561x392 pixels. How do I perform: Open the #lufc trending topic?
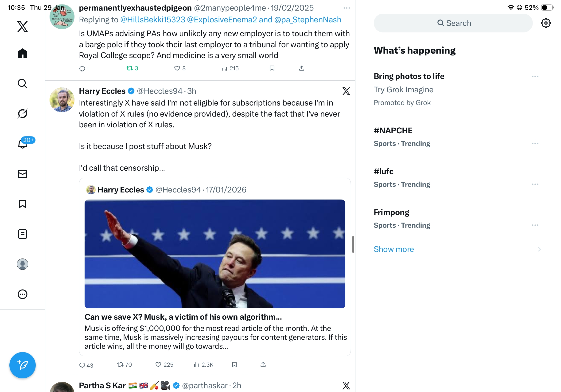(x=384, y=172)
